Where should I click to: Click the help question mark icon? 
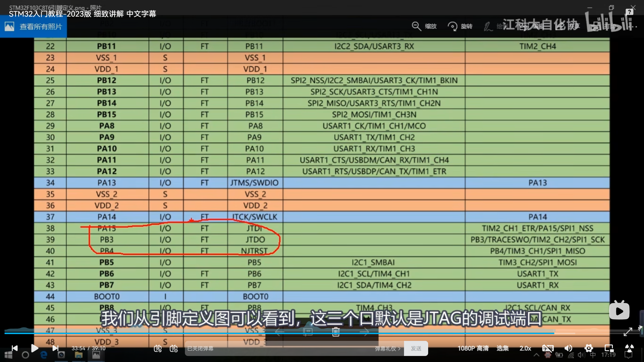pyautogui.click(x=629, y=12)
